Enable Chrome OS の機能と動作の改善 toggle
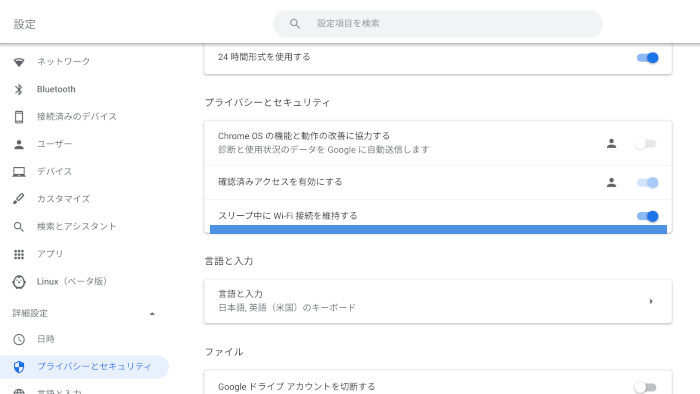This screenshot has width=700, height=394. [646, 144]
